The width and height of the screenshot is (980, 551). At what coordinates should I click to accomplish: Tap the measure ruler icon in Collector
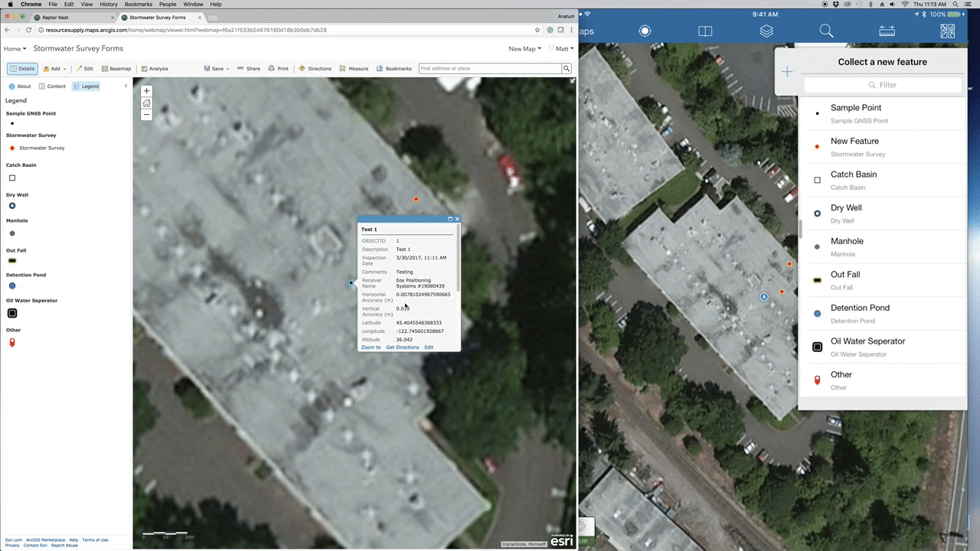click(x=887, y=31)
